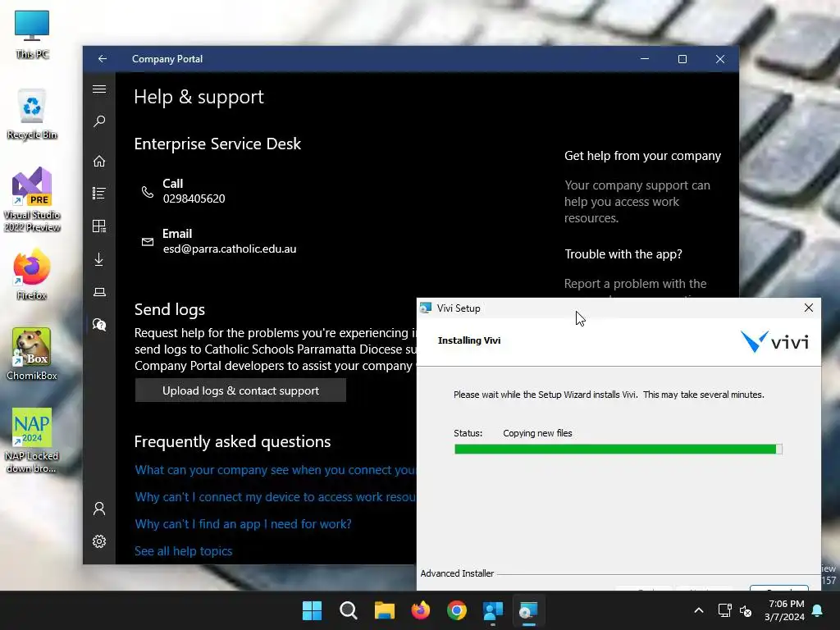Open taskbar Search
The width and height of the screenshot is (840, 630).
[x=348, y=610]
